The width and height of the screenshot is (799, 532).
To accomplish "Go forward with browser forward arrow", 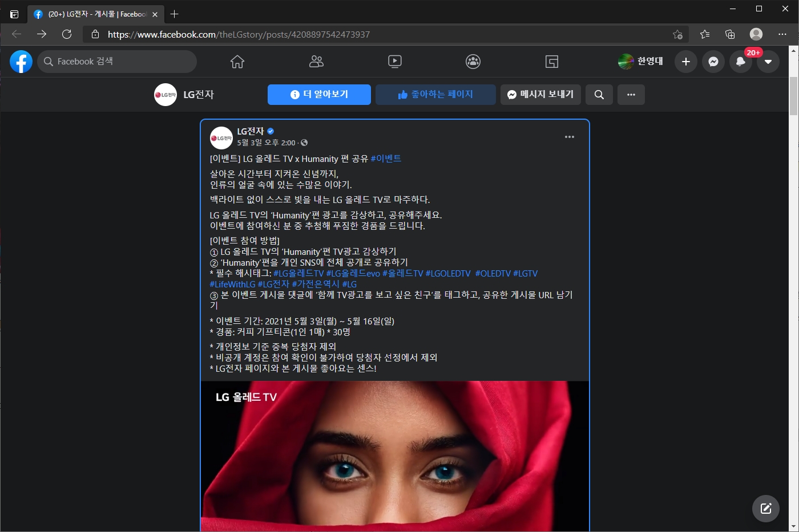I will tap(42, 34).
